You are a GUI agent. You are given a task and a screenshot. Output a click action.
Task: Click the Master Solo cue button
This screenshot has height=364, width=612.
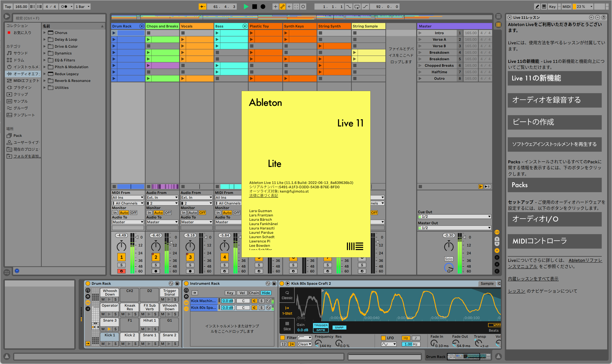(x=449, y=259)
